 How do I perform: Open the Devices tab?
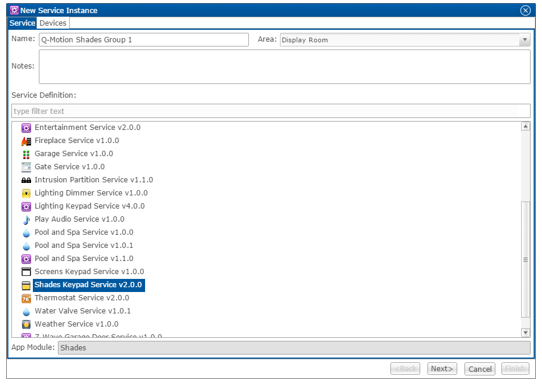(53, 23)
